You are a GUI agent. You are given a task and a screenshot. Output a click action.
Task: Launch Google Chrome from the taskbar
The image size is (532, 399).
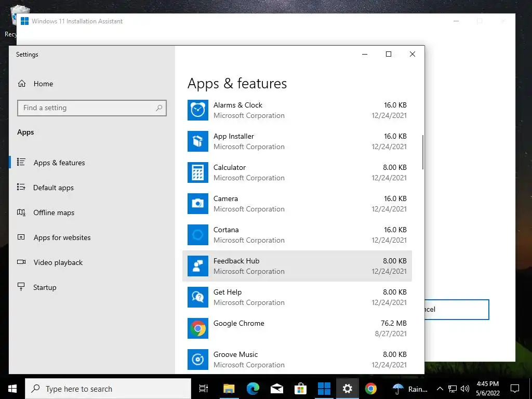(371, 389)
